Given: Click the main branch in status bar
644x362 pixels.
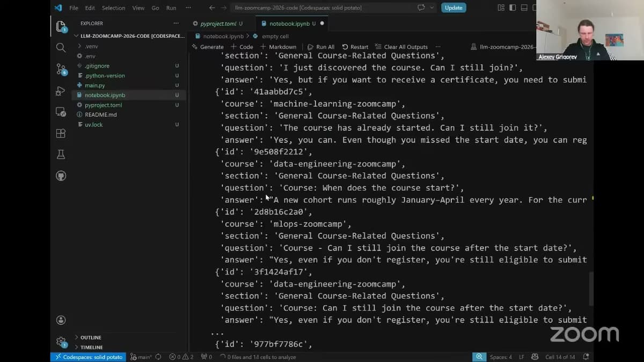Looking at the screenshot, I should pyautogui.click(x=142, y=357).
